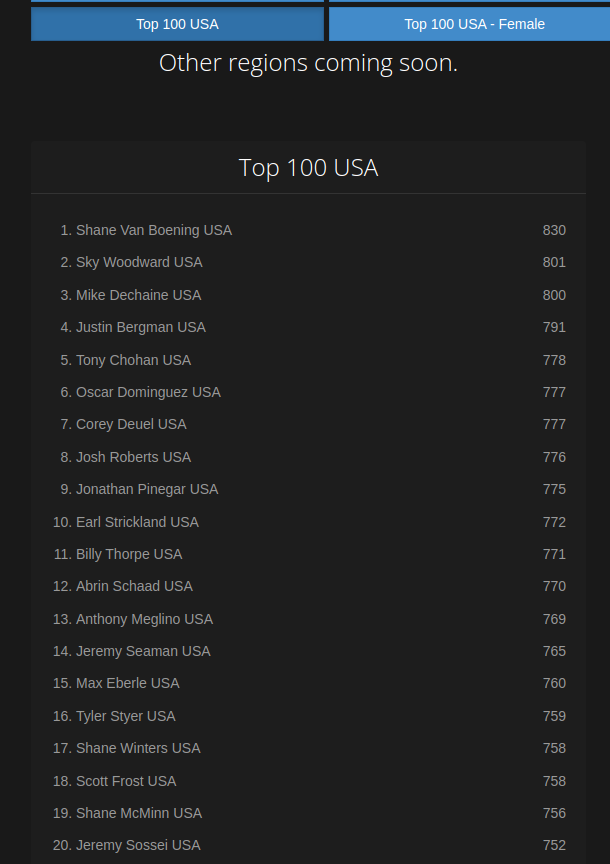Click the Top 100 USA heading
This screenshot has width=610, height=864.
tap(308, 167)
